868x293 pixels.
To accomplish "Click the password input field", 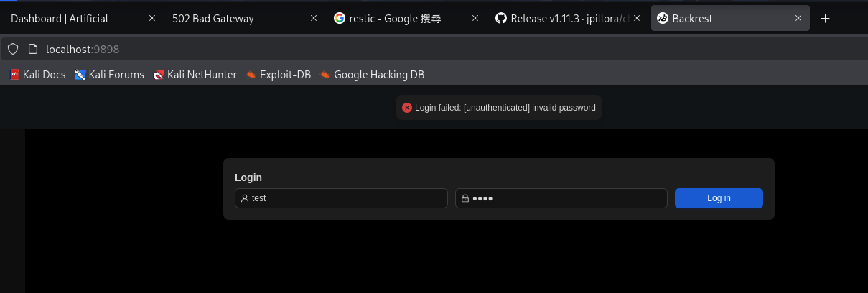I will pos(567,198).
